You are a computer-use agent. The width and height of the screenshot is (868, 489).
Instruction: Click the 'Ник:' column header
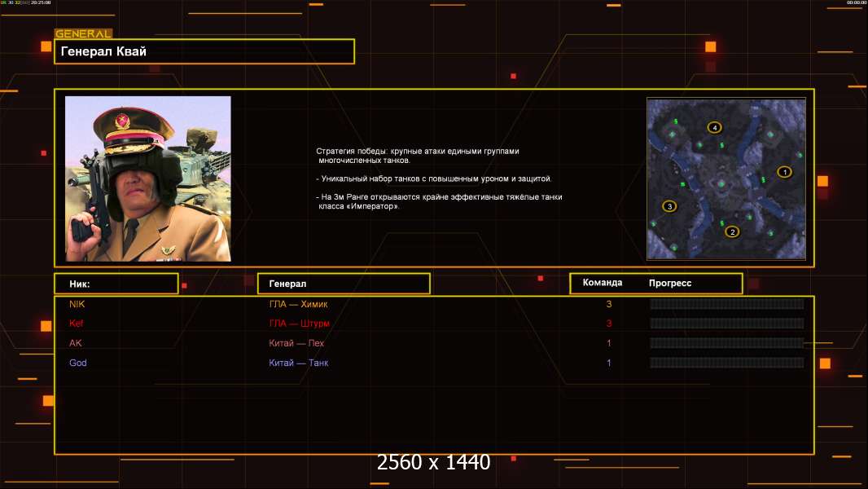[x=116, y=284]
